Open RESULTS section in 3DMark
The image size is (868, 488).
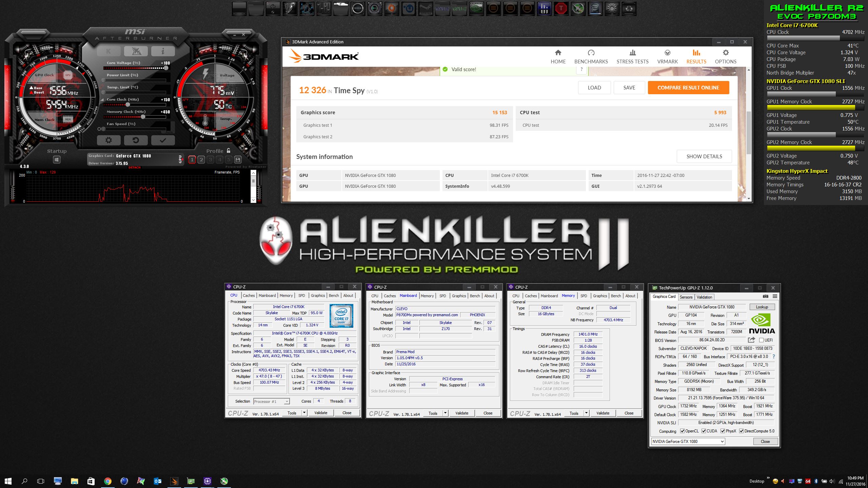696,57
